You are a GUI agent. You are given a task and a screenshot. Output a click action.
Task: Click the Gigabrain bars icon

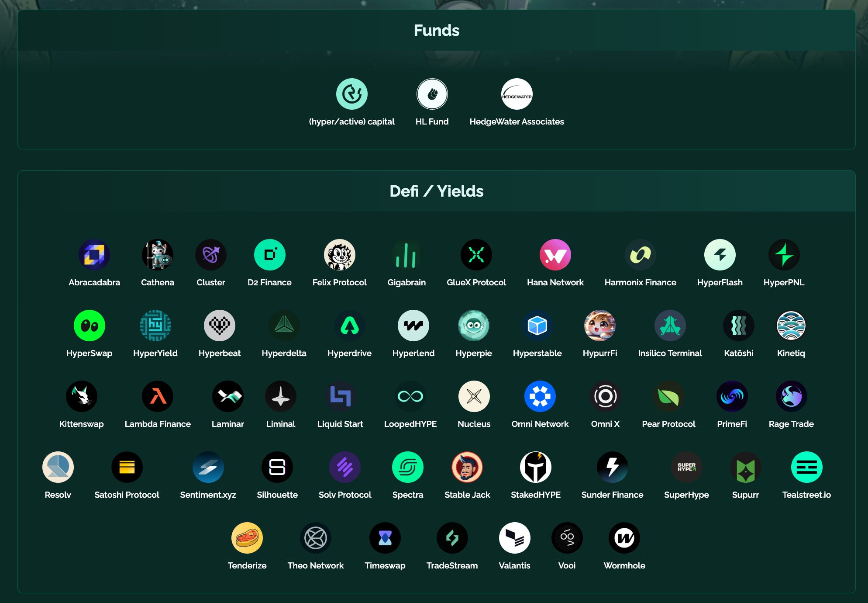[x=406, y=255]
